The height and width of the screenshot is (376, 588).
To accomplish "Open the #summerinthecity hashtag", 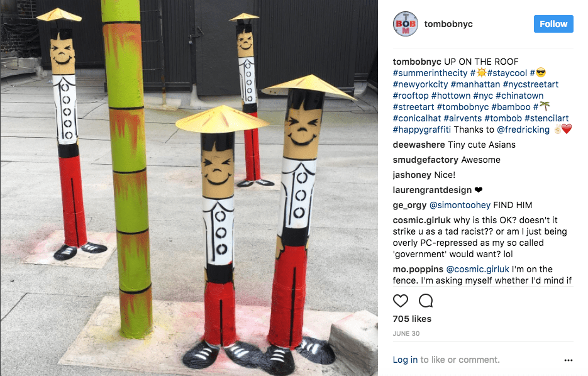I will click(430, 73).
